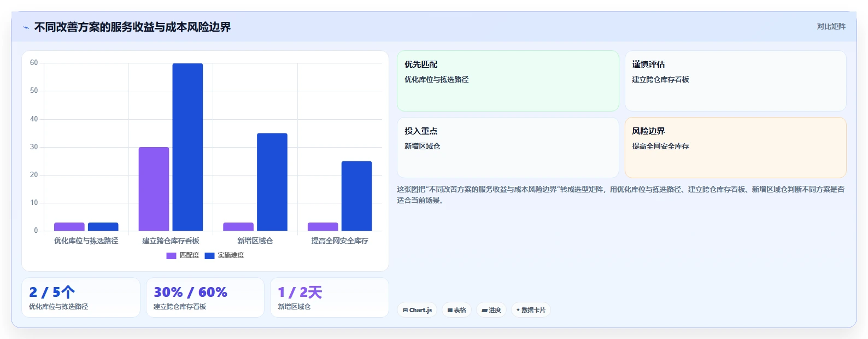Click the 对比矩阵 label in header
Viewport: 868px width, 339px height.
click(831, 26)
